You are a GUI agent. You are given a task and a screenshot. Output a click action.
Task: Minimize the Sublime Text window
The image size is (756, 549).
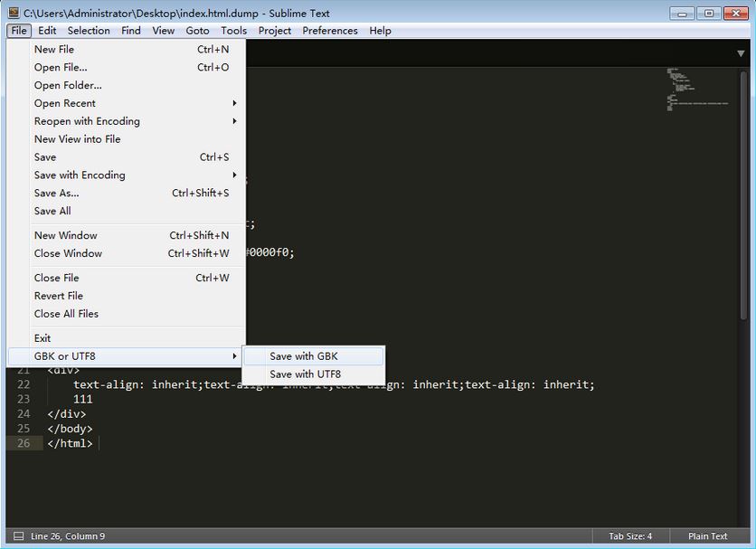point(682,13)
